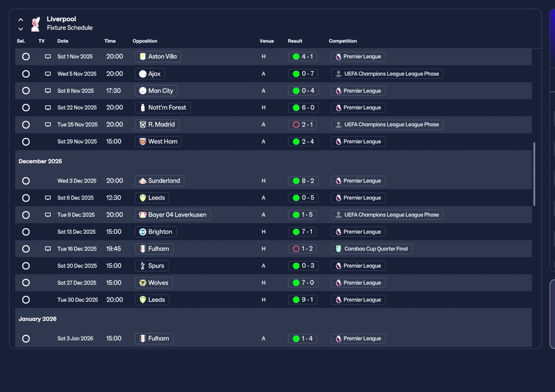The width and height of the screenshot is (555, 392).
Task: Click the Champions League icon in Ajax row
Action: [339, 74]
